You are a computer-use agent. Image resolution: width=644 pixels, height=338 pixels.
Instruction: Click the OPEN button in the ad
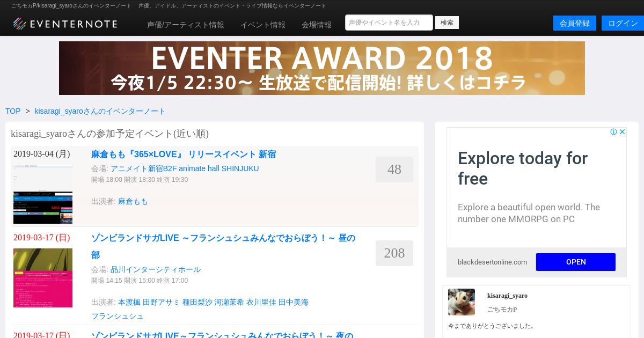[576, 262]
